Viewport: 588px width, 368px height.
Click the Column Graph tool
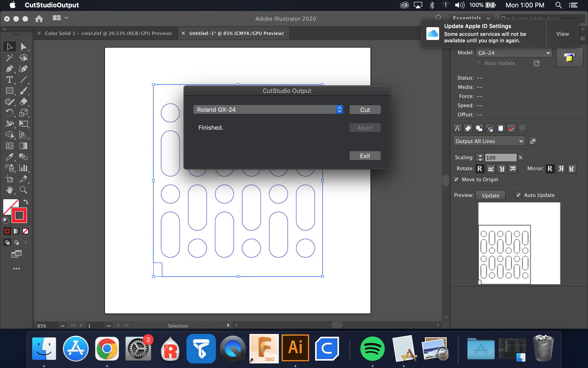coord(23,168)
